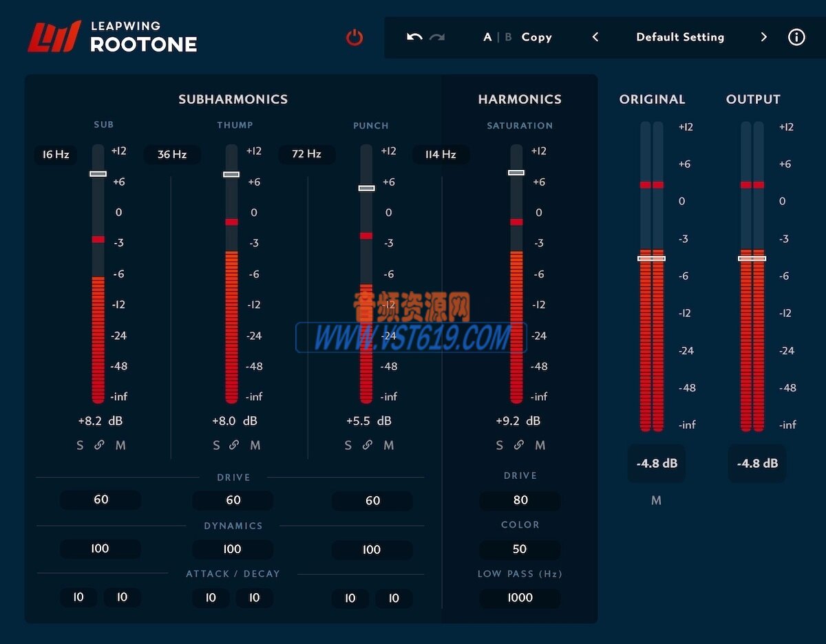Image resolution: width=826 pixels, height=644 pixels.
Task: Click the link icon under the SATURATION fader
Action: point(519,445)
